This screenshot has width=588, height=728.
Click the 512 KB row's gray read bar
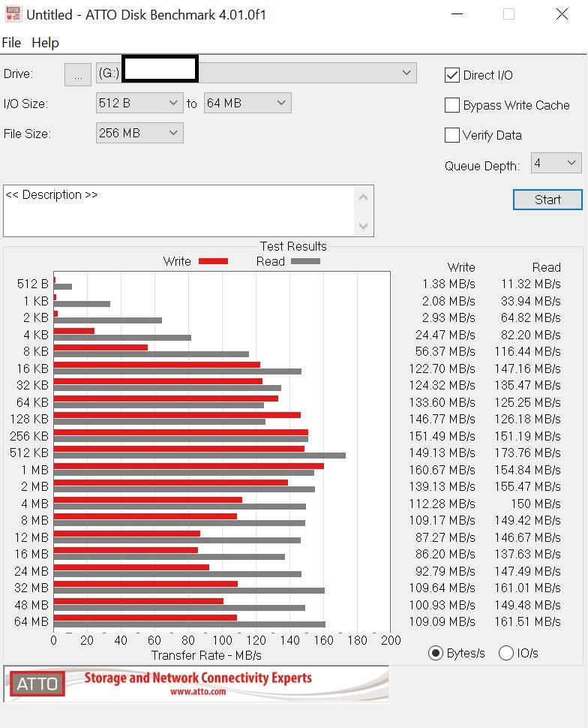click(x=199, y=456)
